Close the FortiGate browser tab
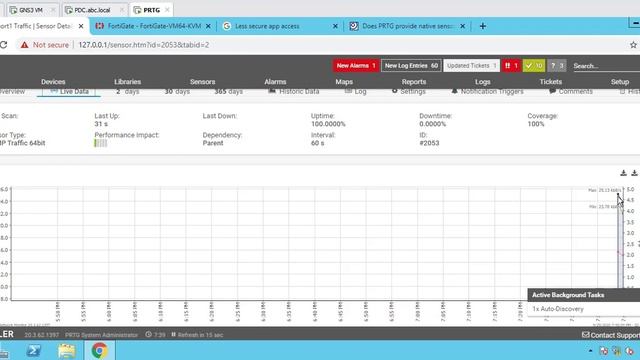 point(208,26)
